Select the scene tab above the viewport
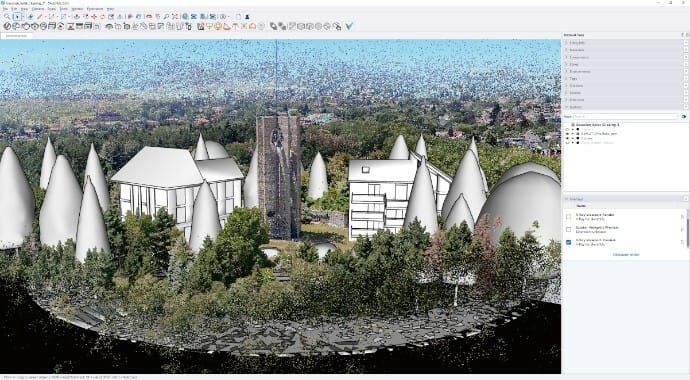This screenshot has height=380, width=690. coord(16,36)
